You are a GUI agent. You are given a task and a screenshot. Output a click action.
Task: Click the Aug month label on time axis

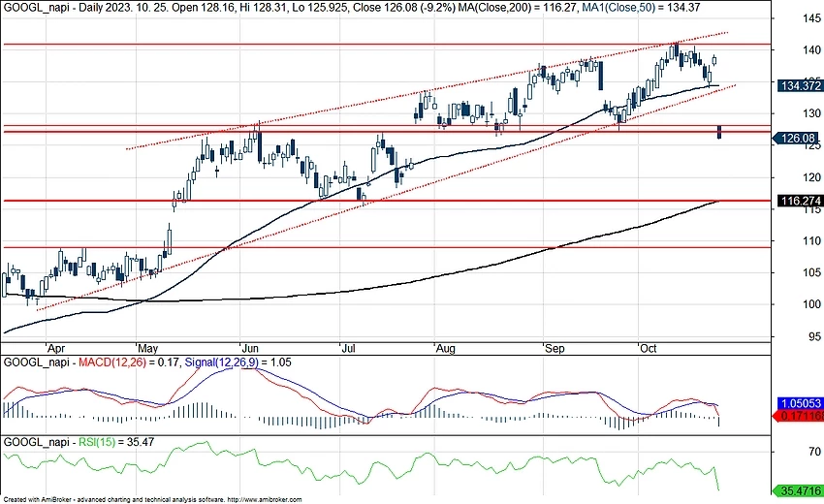coord(446,348)
